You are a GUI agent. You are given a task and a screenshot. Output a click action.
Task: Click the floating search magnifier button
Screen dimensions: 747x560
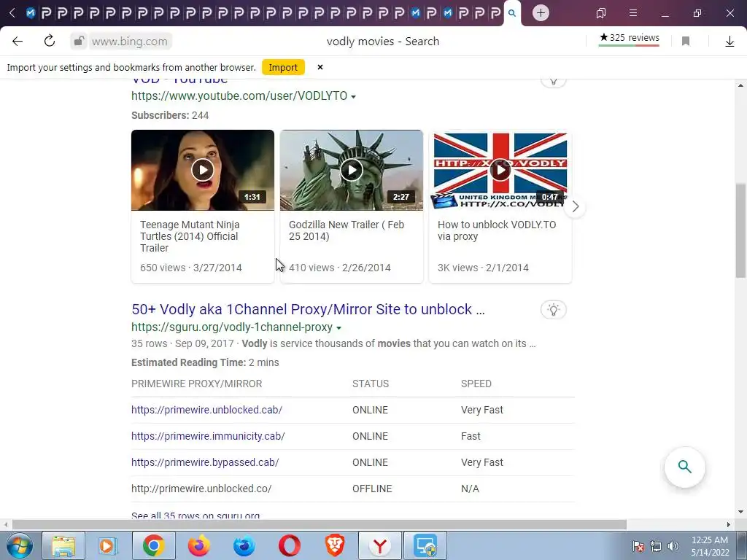[x=684, y=467]
